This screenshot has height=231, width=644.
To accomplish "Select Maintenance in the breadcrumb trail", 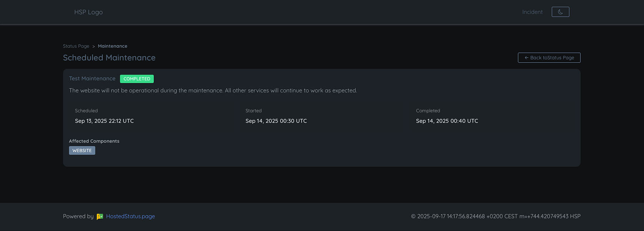I will tap(112, 46).
